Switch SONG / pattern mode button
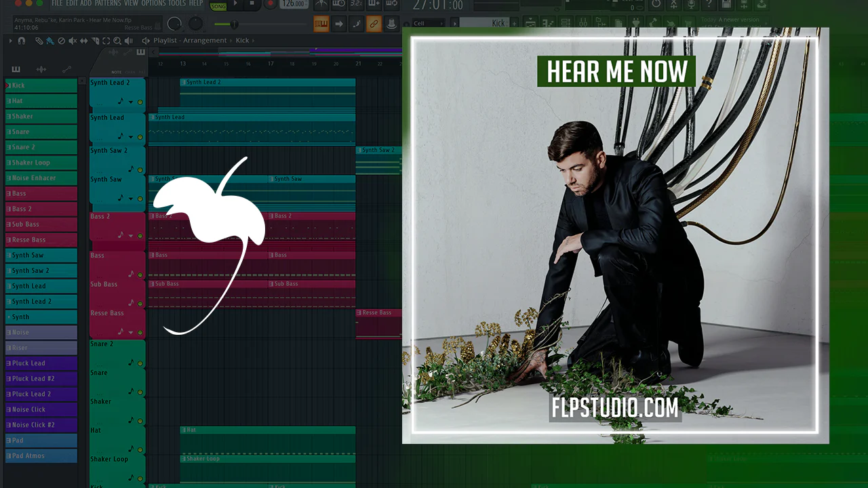 tap(218, 6)
